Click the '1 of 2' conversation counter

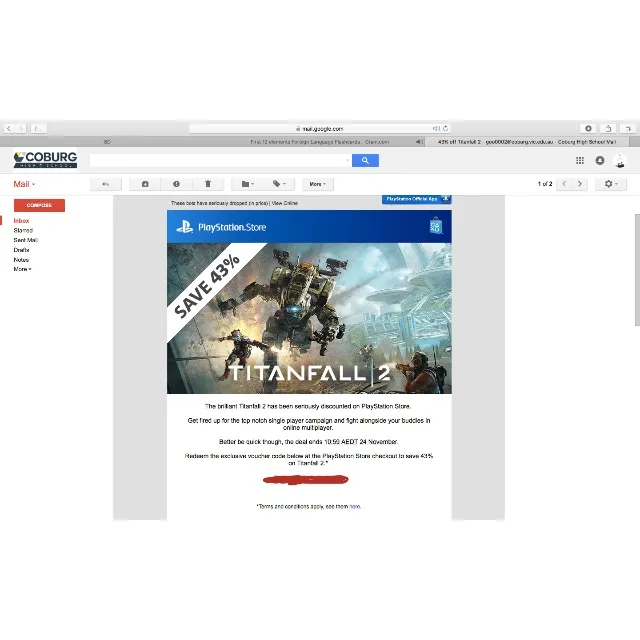pyautogui.click(x=545, y=184)
